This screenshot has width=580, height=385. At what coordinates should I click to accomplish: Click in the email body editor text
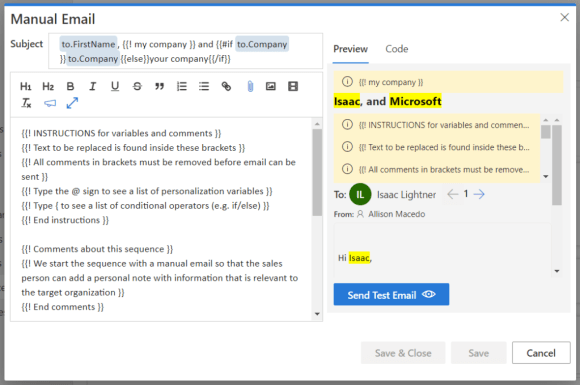click(161, 220)
